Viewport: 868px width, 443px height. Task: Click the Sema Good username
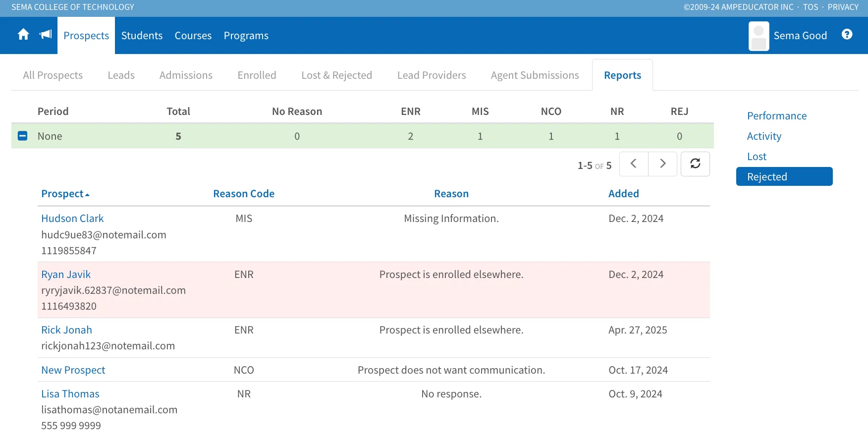pos(800,36)
